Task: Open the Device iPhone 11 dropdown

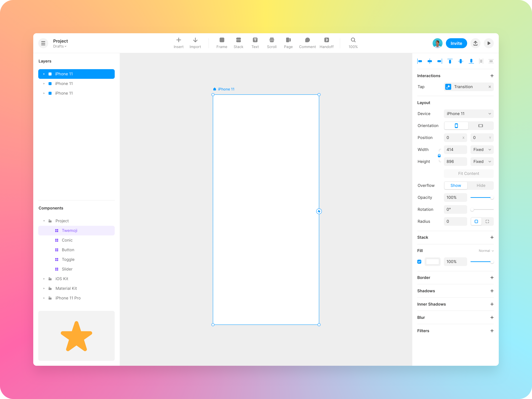Action: pyautogui.click(x=468, y=114)
